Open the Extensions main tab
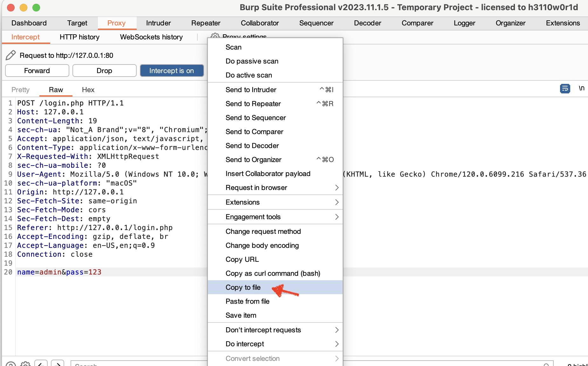The width and height of the screenshot is (588, 366). point(563,23)
